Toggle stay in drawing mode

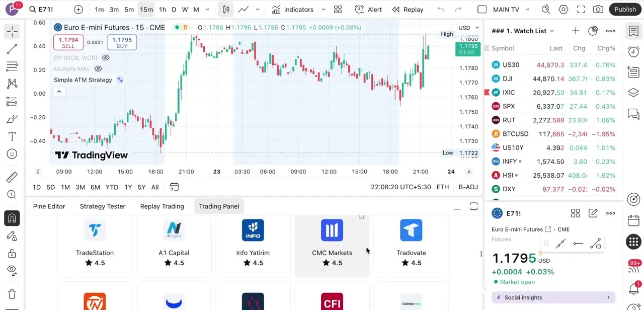(x=12, y=236)
